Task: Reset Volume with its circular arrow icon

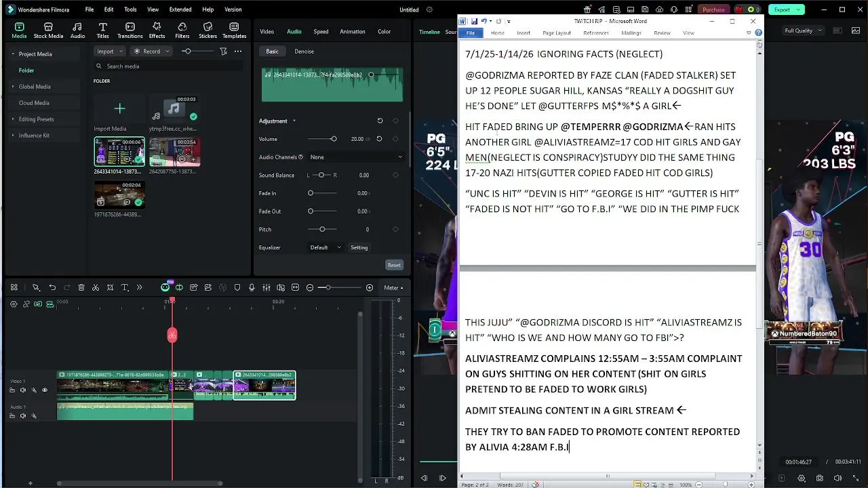Action: tap(379, 139)
